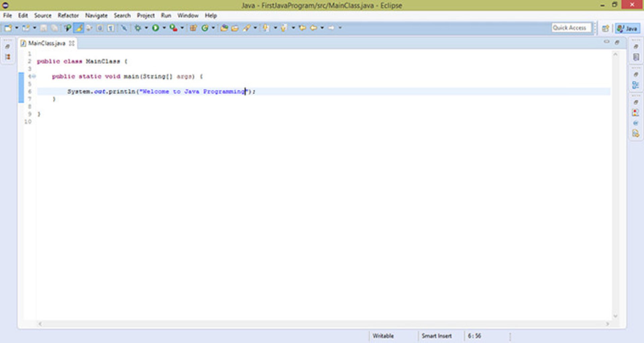Click the Save All toolbar icon

pos(54,28)
